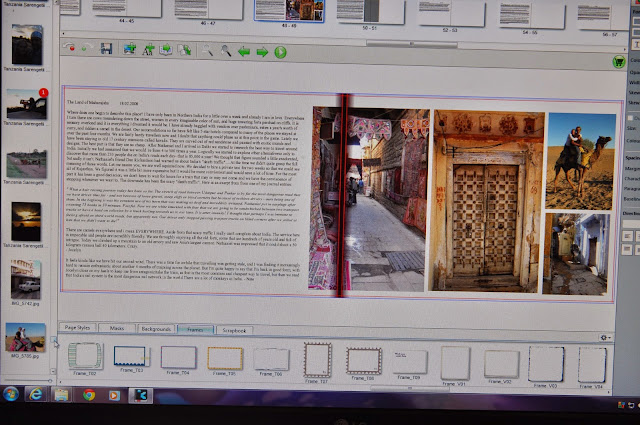Save the project with the floppy disk icon
640x425 pixels.
[x=106, y=49]
